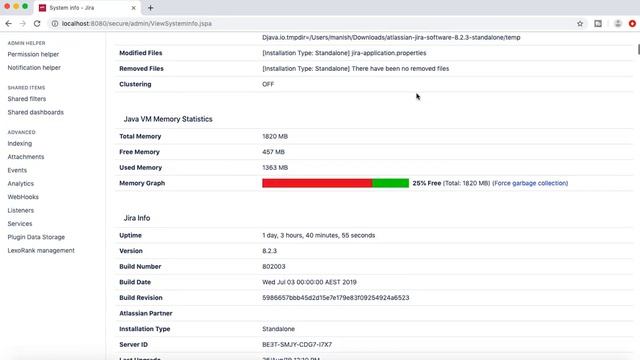Click the site info icon in address bar

(x=55, y=24)
